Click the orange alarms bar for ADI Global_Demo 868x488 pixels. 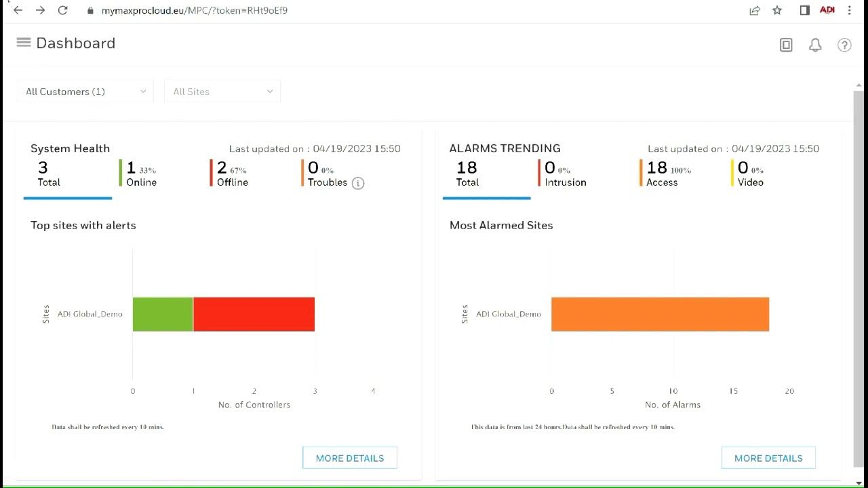click(660, 314)
